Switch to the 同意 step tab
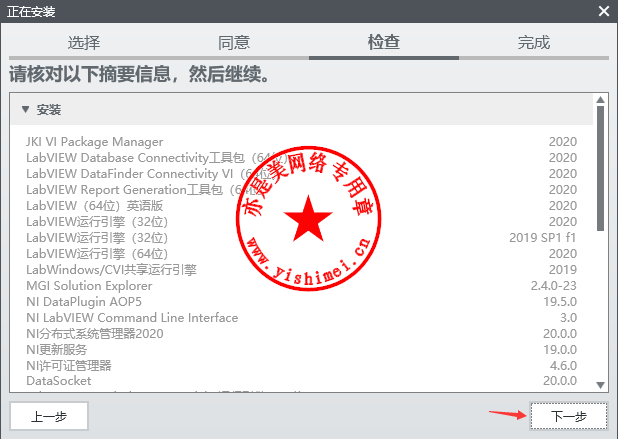The image size is (618, 439). coord(234,43)
